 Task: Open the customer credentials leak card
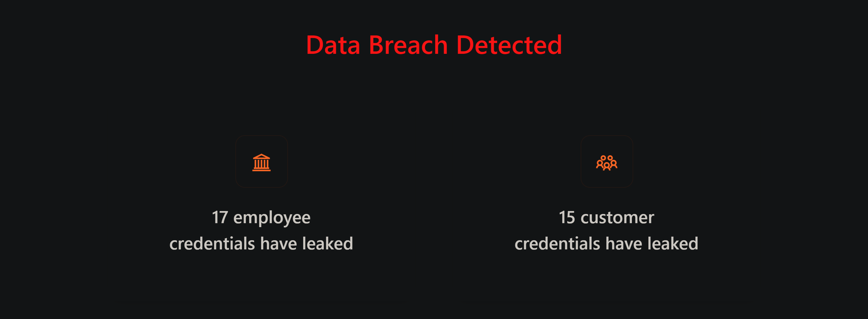click(x=607, y=194)
